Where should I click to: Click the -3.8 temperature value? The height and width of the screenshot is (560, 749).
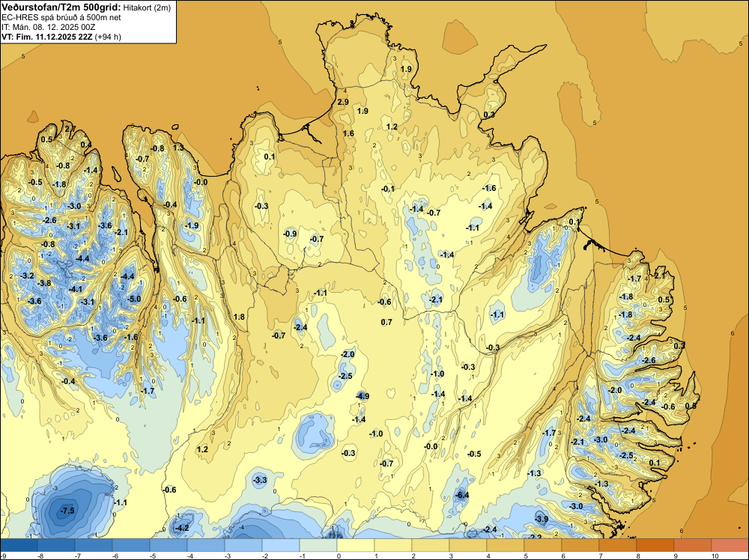tap(44, 284)
